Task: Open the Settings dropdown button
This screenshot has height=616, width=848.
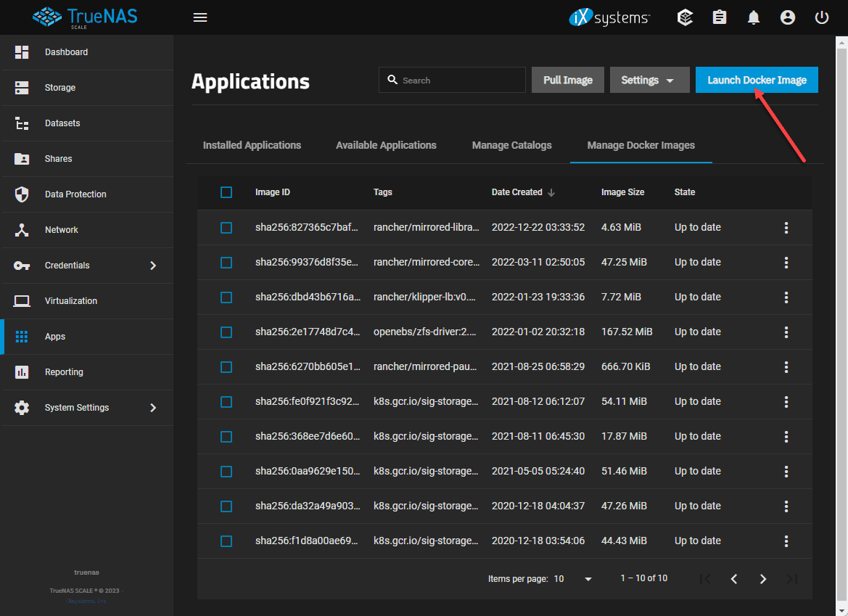Action: click(x=649, y=81)
